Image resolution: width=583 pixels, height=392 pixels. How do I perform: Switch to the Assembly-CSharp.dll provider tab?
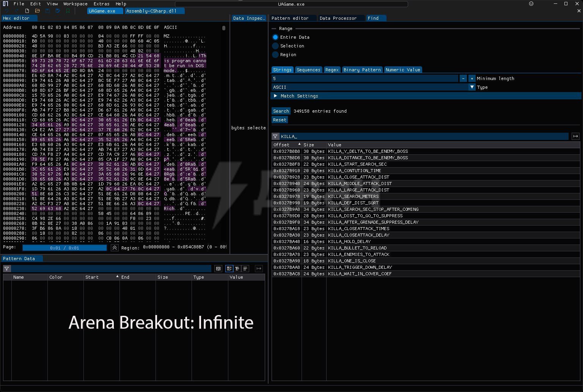pos(154,11)
